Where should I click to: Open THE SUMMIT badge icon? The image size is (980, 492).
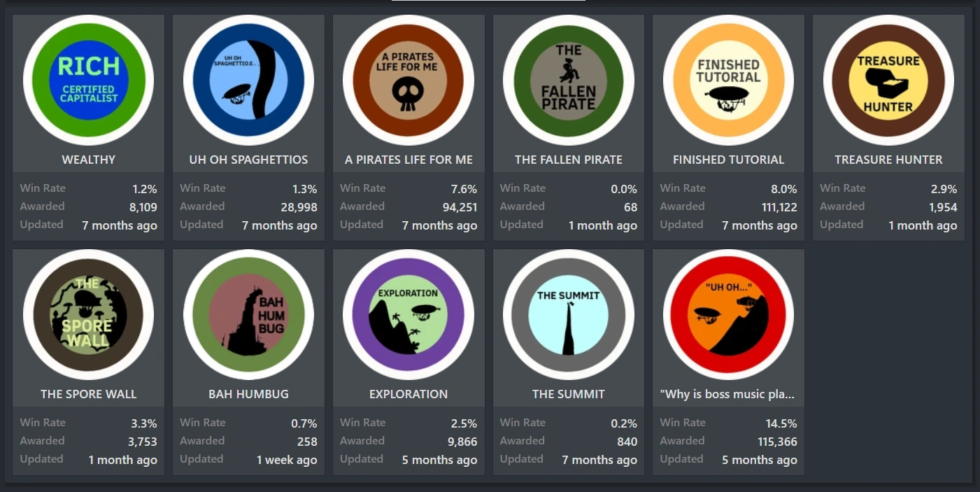point(569,314)
